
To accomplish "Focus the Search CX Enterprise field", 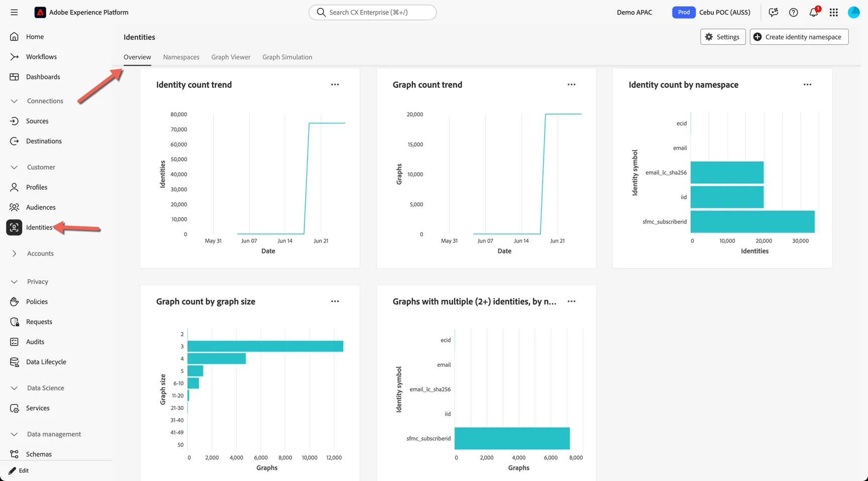I will coord(373,12).
